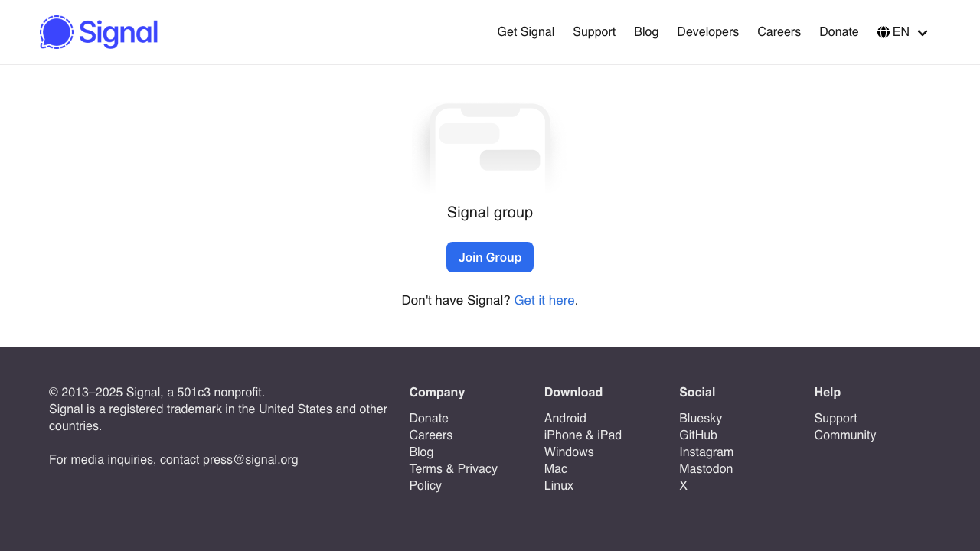Image resolution: width=980 pixels, height=551 pixels.
Task: Click the copyright 2013–2025 Signal text
Action: (157, 392)
